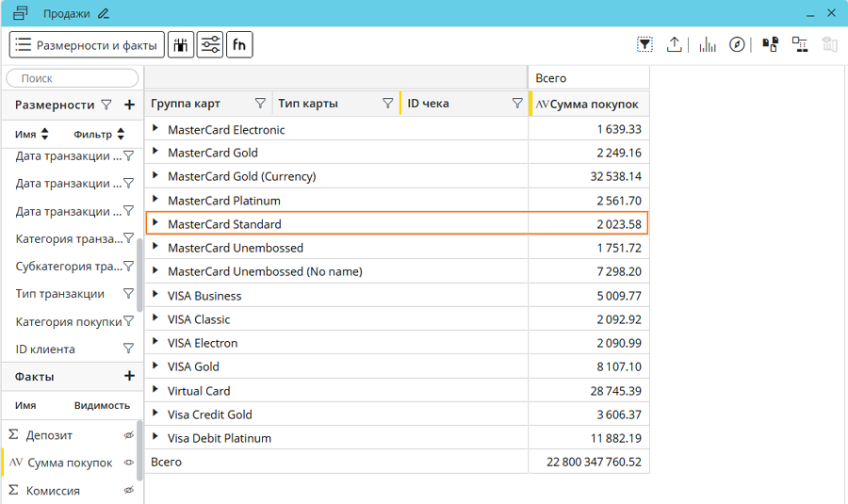Image resolution: width=848 pixels, height=504 pixels.
Task: Click the copy documents icon in toolbar
Action: 770,45
